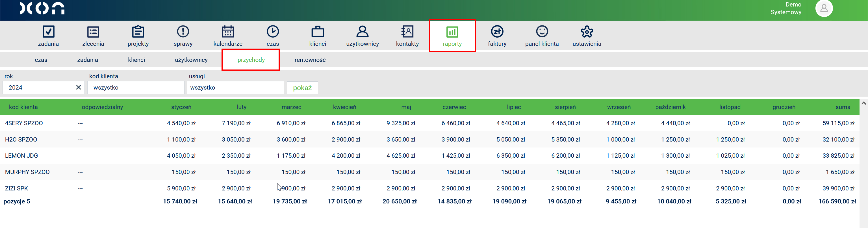Click 4SERY SPZOO suma 59 115,00 zł
The height and width of the screenshot is (228, 868).
click(x=838, y=123)
